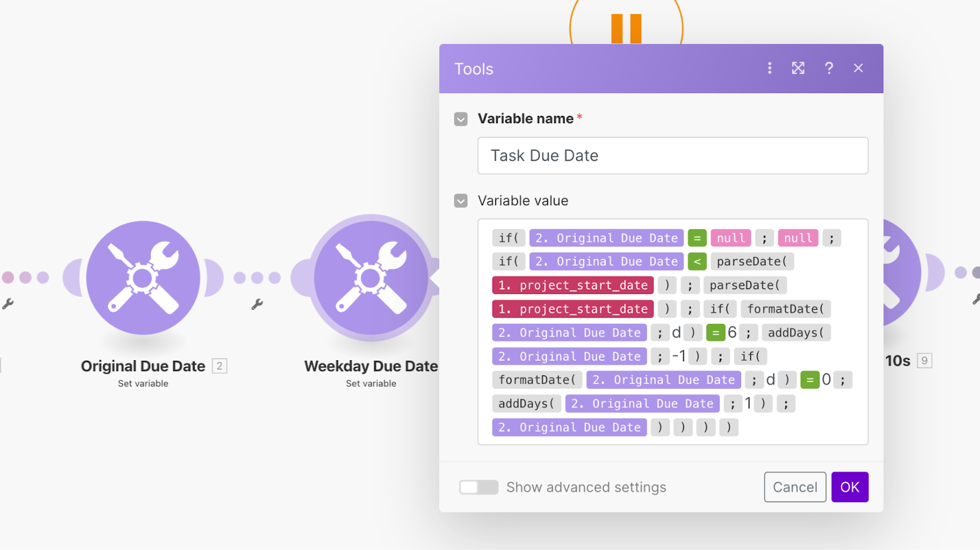Click the first if( token in formula
Viewport: 980px width, 550px height.
click(508, 238)
